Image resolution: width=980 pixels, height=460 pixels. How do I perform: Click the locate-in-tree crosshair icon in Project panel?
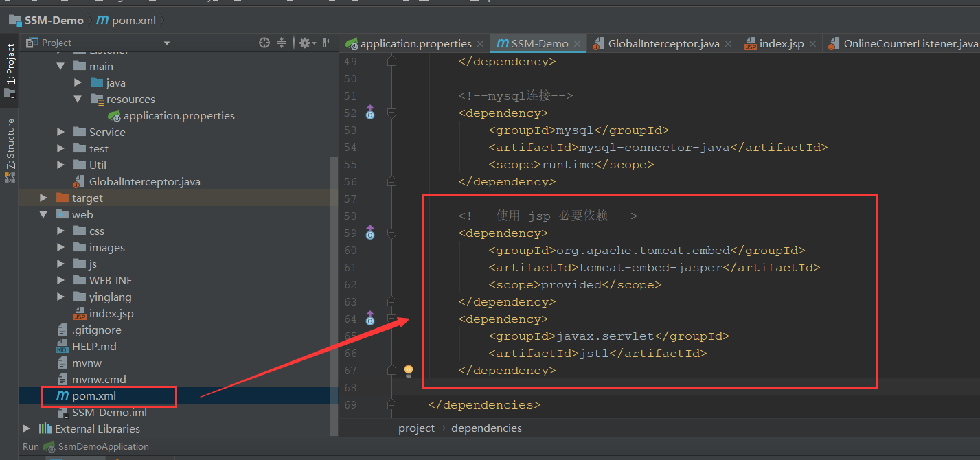coord(264,43)
